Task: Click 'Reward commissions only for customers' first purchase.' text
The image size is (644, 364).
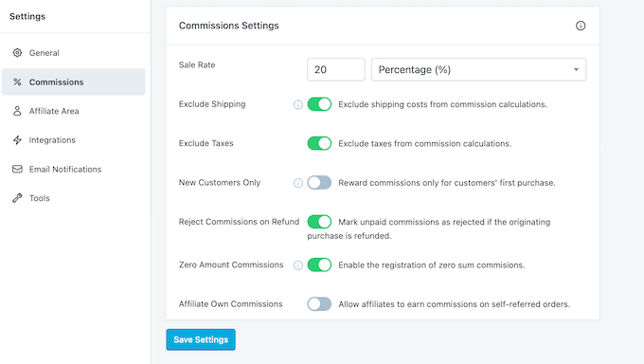Action: click(x=446, y=183)
